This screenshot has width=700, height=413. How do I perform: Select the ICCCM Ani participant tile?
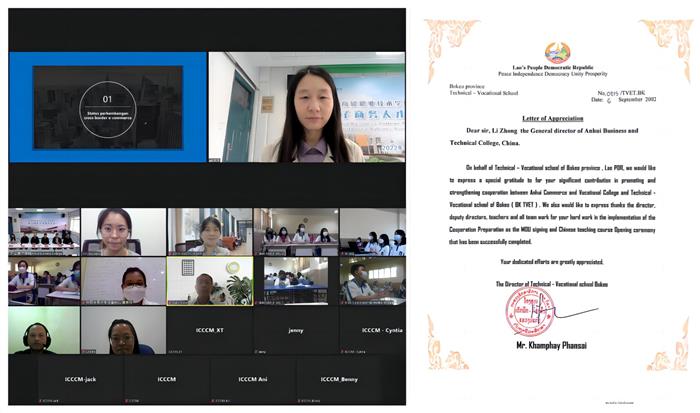click(252, 379)
